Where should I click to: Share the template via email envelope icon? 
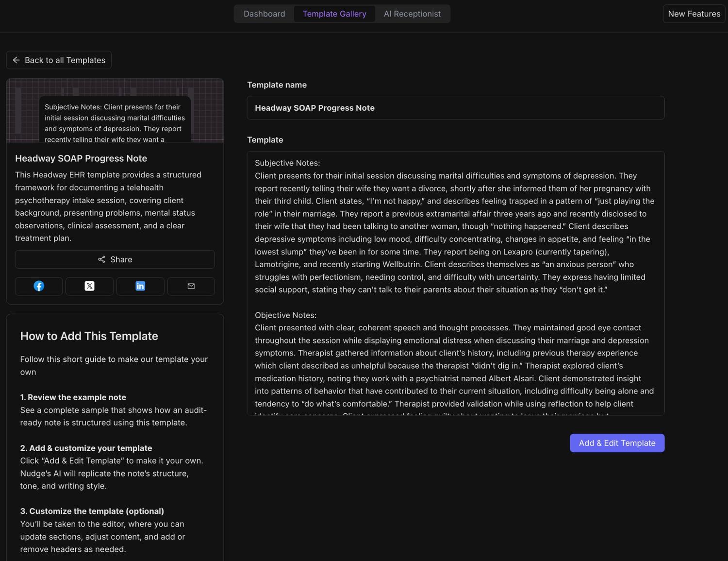coord(191,286)
